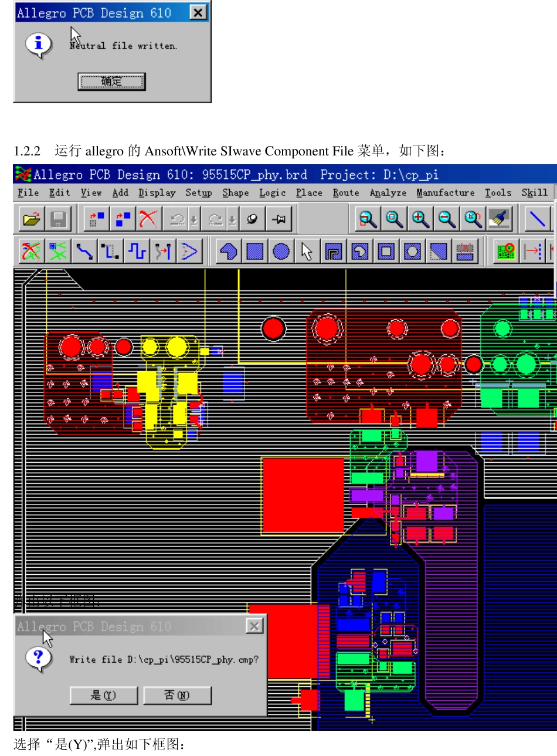Select the Void Polygon shape icon
The image size is (557, 756).
coord(360,252)
